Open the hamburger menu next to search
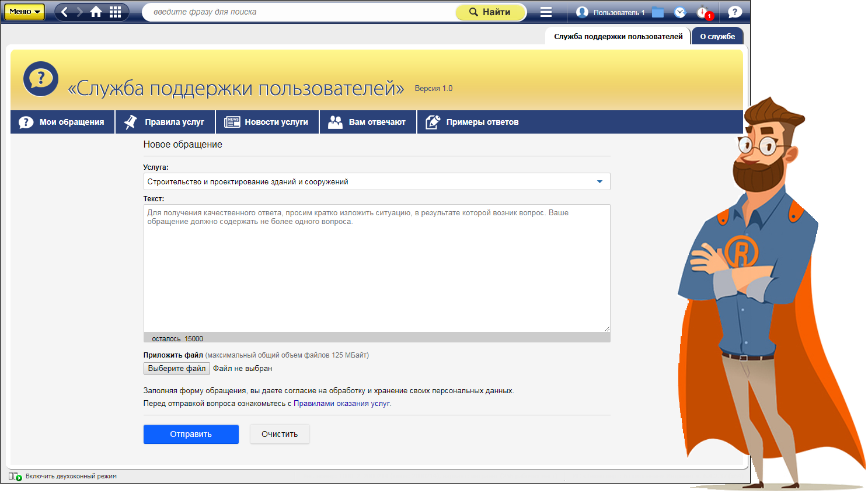This screenshot has height=497, width=868. click(x=546, y=12)
